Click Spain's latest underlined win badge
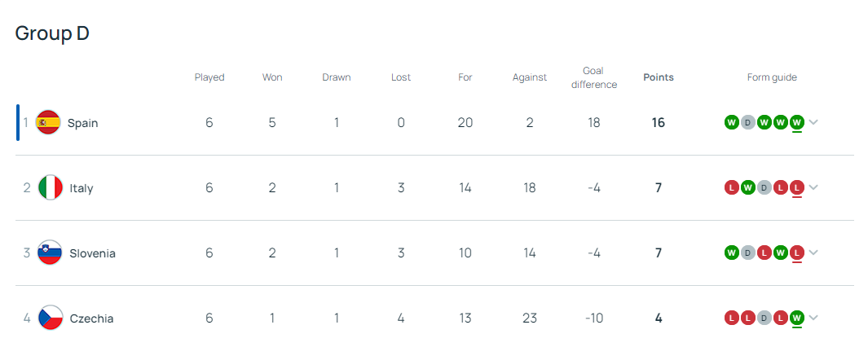This screenshot has width=868, height=347. pyautogui.click(x=797, y=122)
